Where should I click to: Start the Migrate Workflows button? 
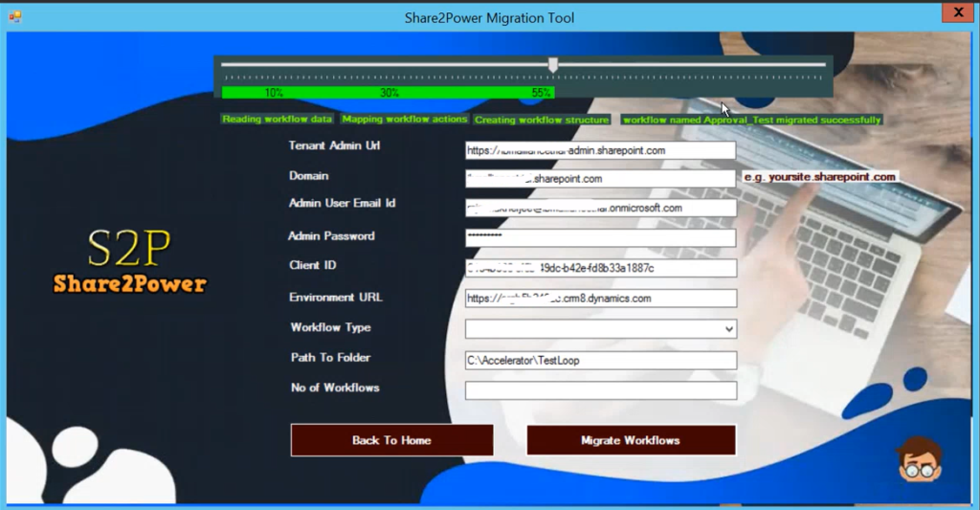[x=632, y=440]
